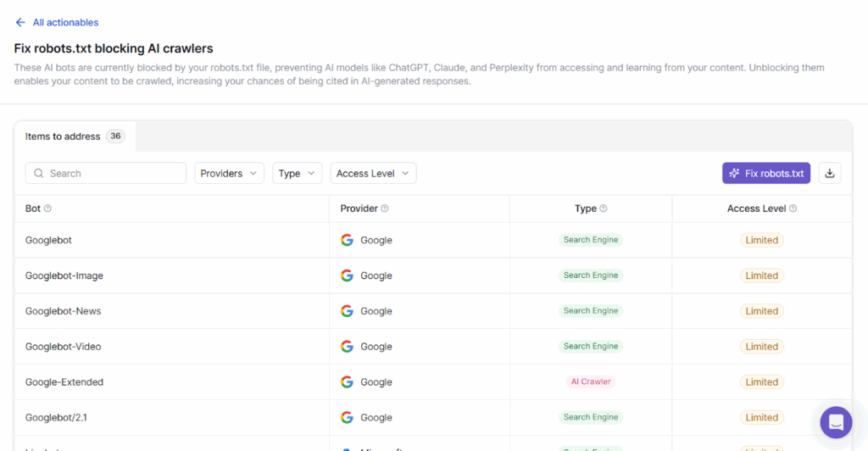Open the Providers filter dropdown
Viewport: 868px width, 451px height.
[x=229, y=173]
